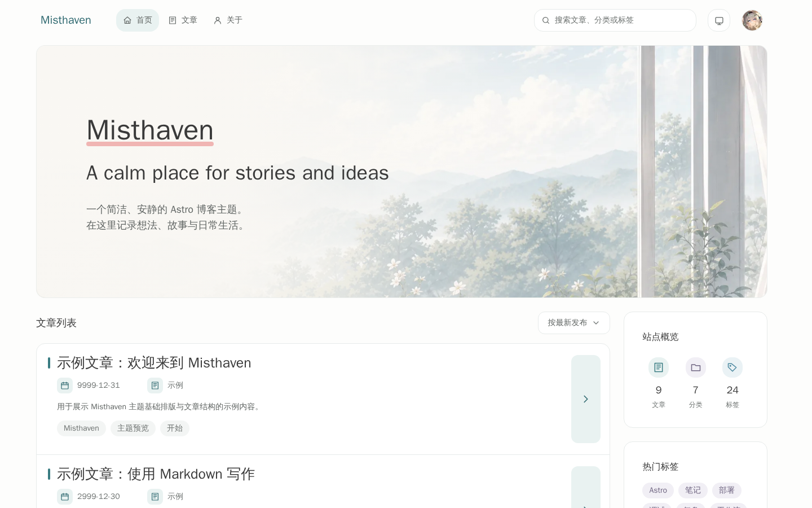
Task: Toggle the display theme monitor button
Action: click(719, 20)
